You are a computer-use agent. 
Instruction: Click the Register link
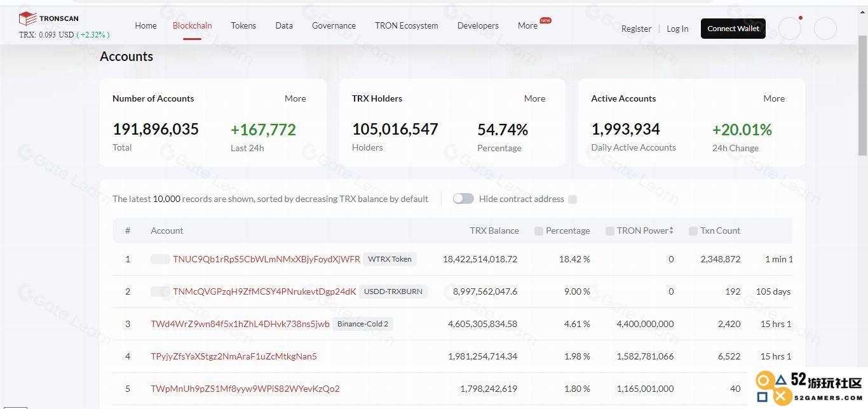[636, 29]
